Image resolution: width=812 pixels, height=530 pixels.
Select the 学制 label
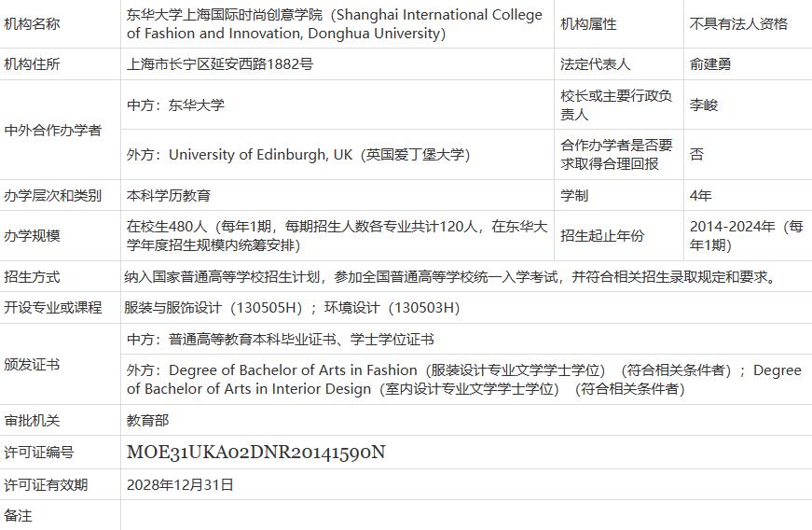[574, 196]
